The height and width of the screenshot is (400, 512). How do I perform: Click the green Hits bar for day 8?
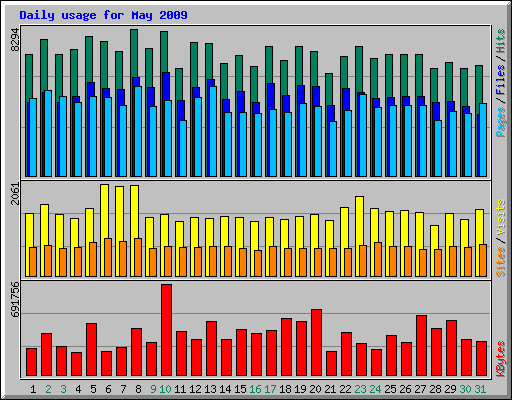[134, 53]
